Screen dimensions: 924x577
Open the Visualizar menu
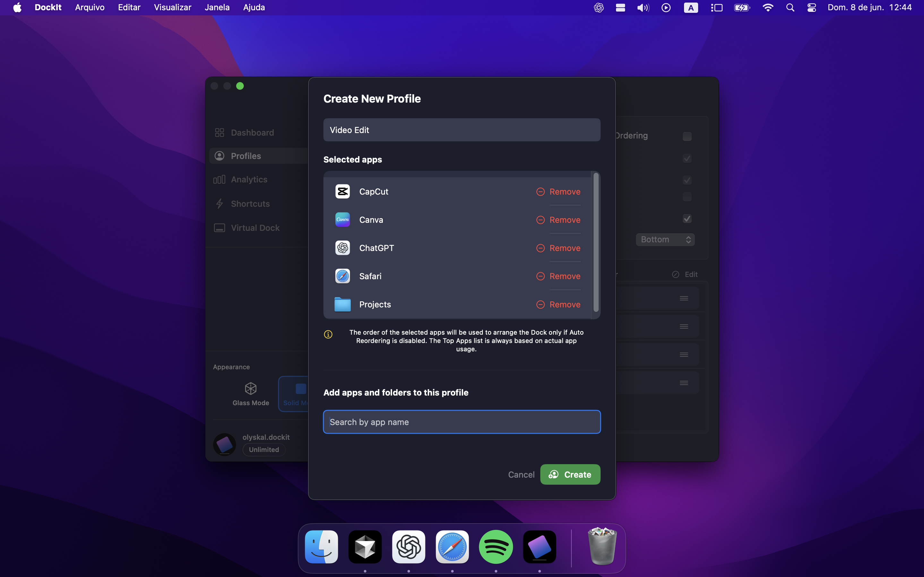point(173,8)
